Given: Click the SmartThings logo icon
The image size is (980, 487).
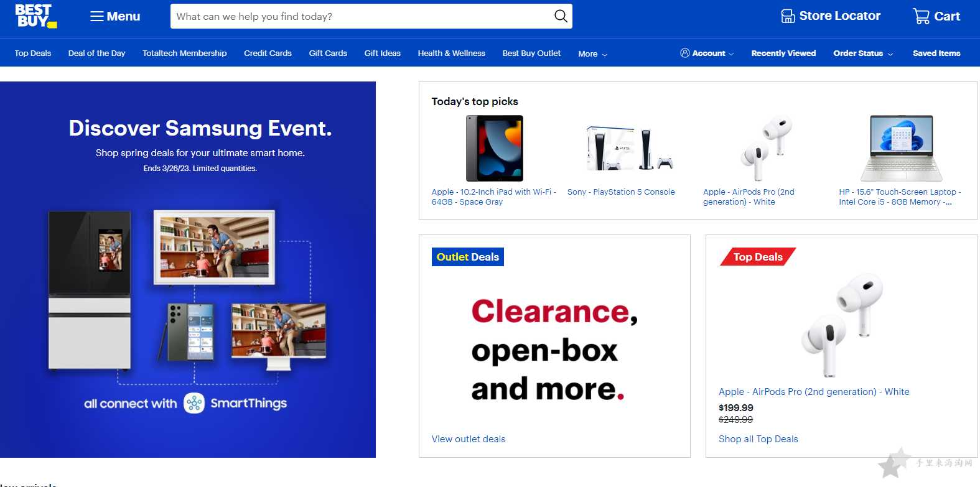Looking at the screenshot, I should [194, 404].
